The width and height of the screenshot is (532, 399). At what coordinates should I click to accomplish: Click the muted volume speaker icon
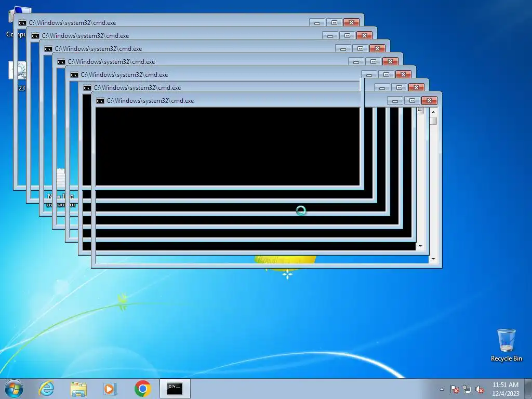(480, 389)
